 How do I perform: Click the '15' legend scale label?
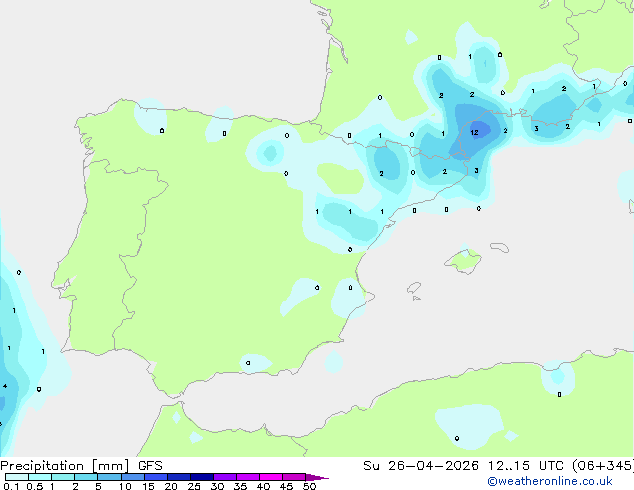pos(148,486)
